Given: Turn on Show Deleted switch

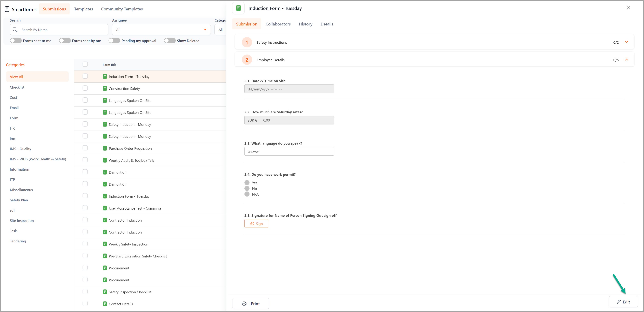Looking at the screenshot, I should [170, 41].
